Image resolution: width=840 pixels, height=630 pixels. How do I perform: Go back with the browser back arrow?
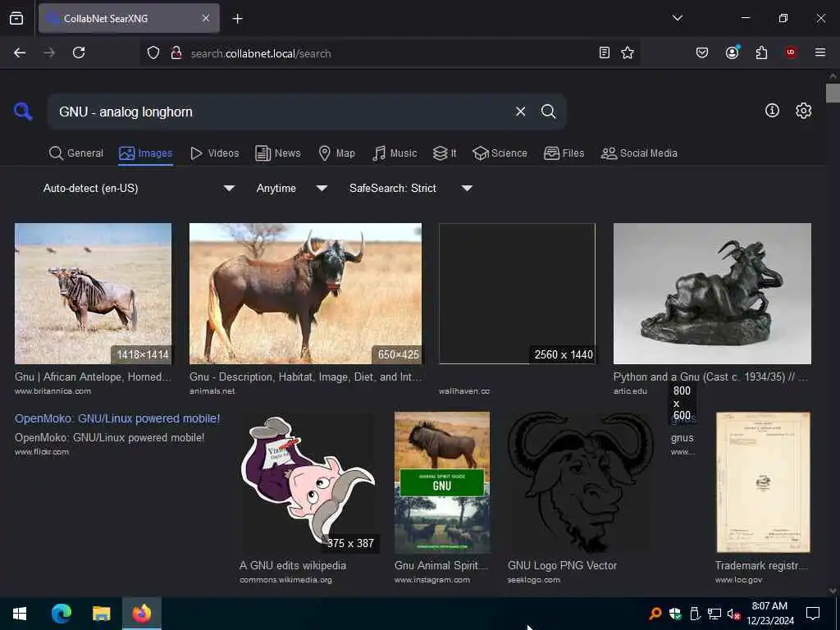coord(20,52)
